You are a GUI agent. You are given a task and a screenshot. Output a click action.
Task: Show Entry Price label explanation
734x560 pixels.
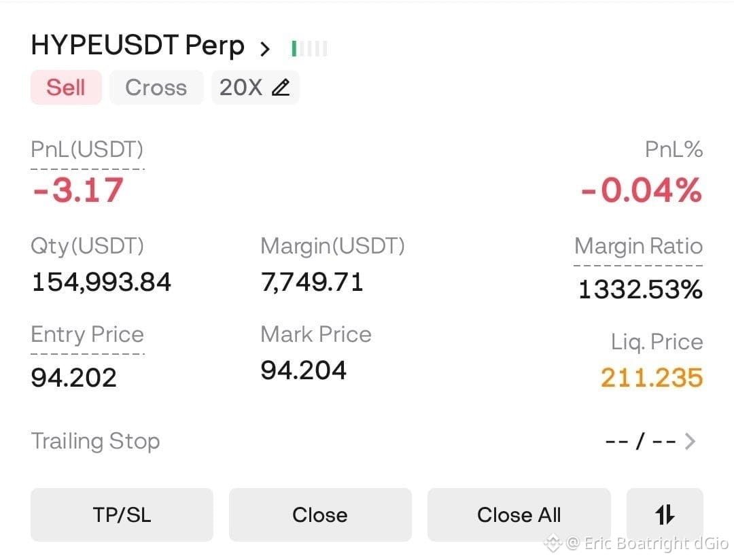[87, 334]
